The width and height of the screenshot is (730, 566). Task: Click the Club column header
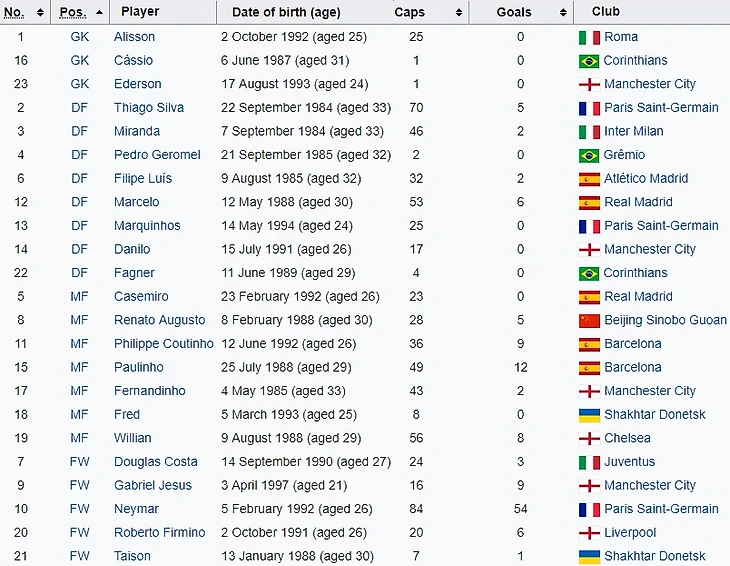(x=605, y=12)
